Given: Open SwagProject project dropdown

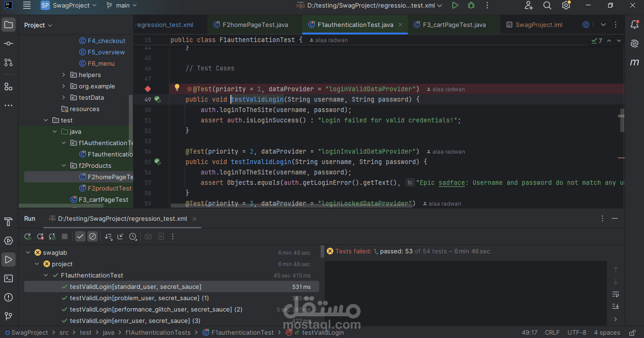Looking at the screenshot, I should (x=68, y=6).
